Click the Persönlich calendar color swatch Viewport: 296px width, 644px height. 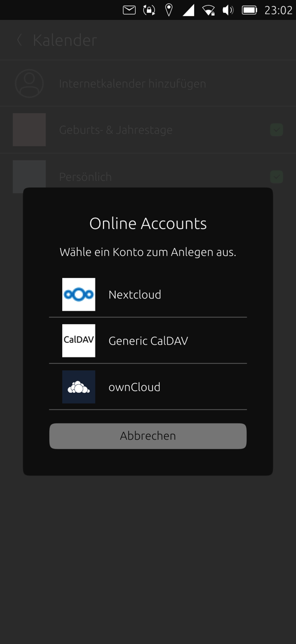tap(29, 176)
